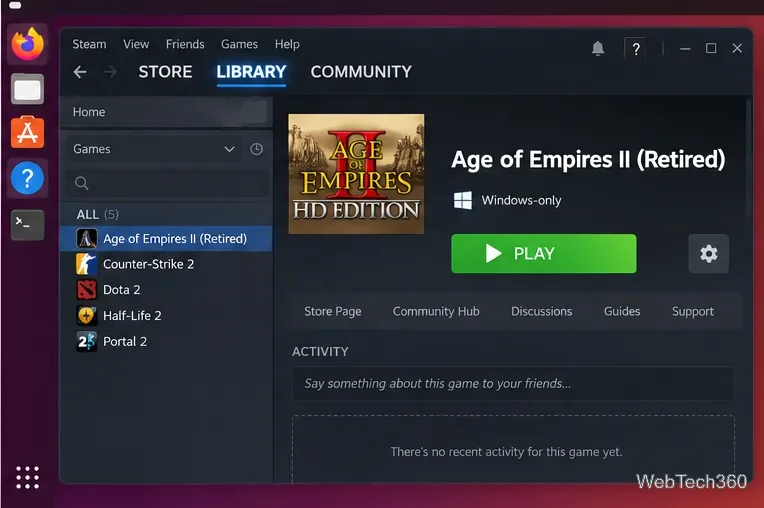764x508 pixels.
Task: Click the Age of Empires II list icon
Action: coord(87,239)
